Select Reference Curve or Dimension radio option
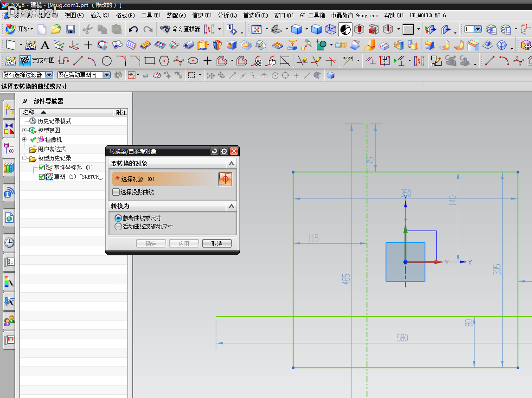The width and height of the screenshot is (532, 398). coord(118,218)
